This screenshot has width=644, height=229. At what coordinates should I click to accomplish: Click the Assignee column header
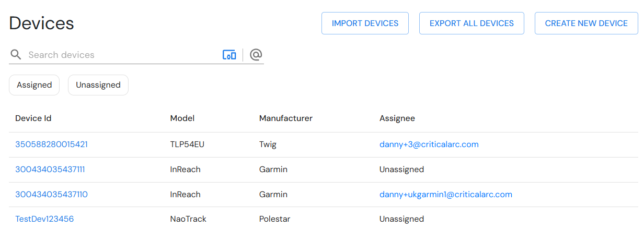[x=397, y=118]
